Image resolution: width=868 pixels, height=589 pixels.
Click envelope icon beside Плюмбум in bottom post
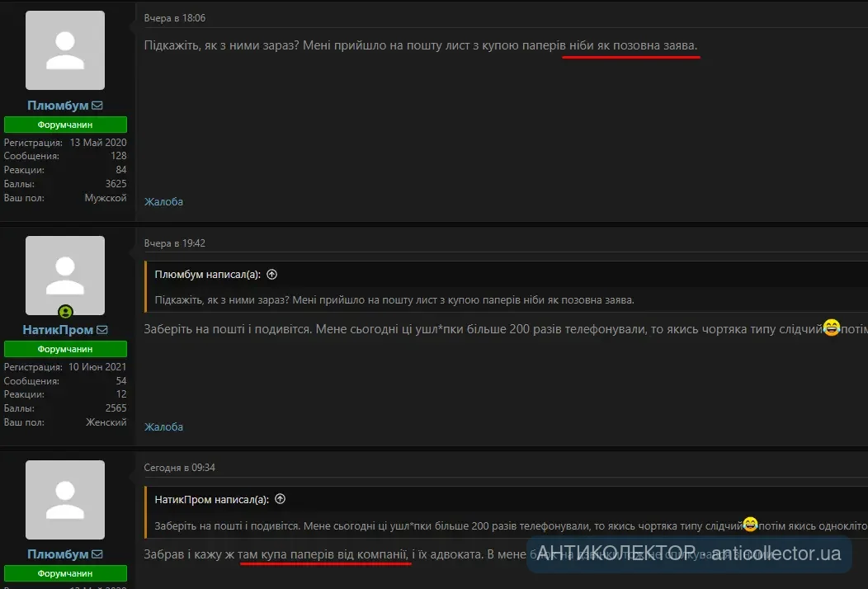pos(97,554)
